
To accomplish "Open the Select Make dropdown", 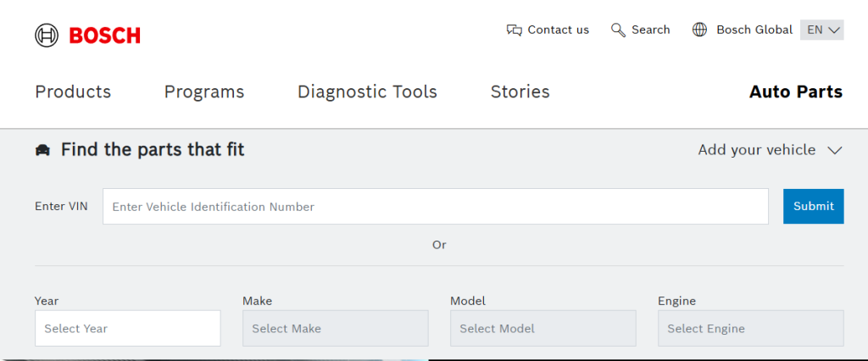I will (336, 328).
